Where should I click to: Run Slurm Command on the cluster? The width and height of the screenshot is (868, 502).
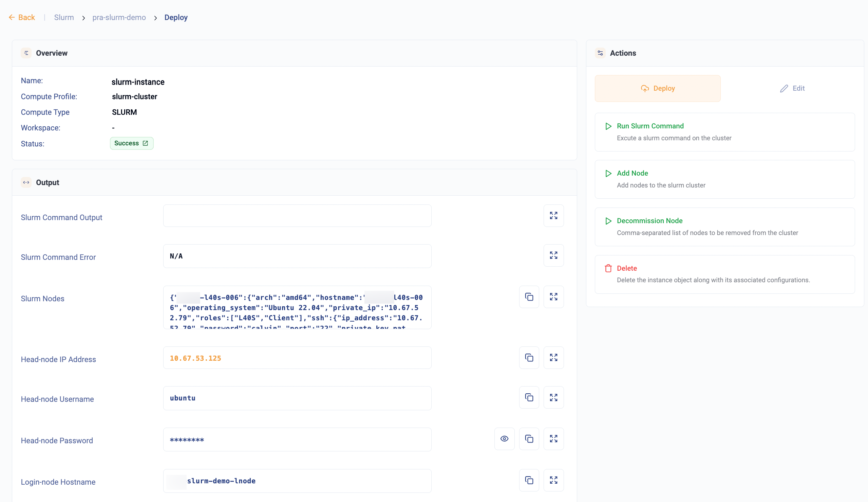(649, 126)
